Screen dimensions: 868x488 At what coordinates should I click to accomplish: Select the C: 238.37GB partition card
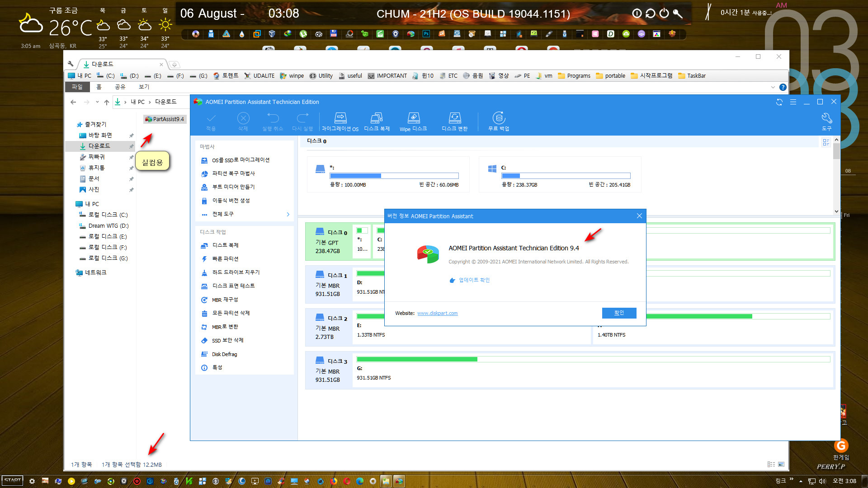click(x=560, y=174)
